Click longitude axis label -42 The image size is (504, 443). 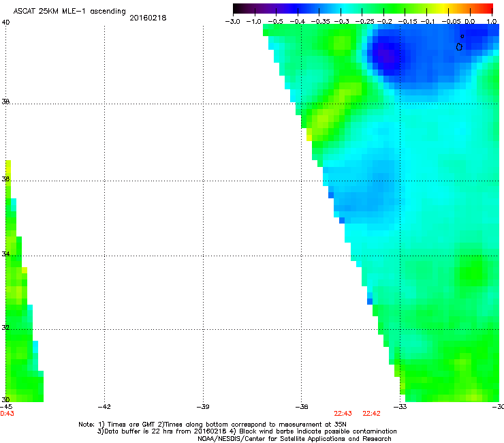point(104,407)
